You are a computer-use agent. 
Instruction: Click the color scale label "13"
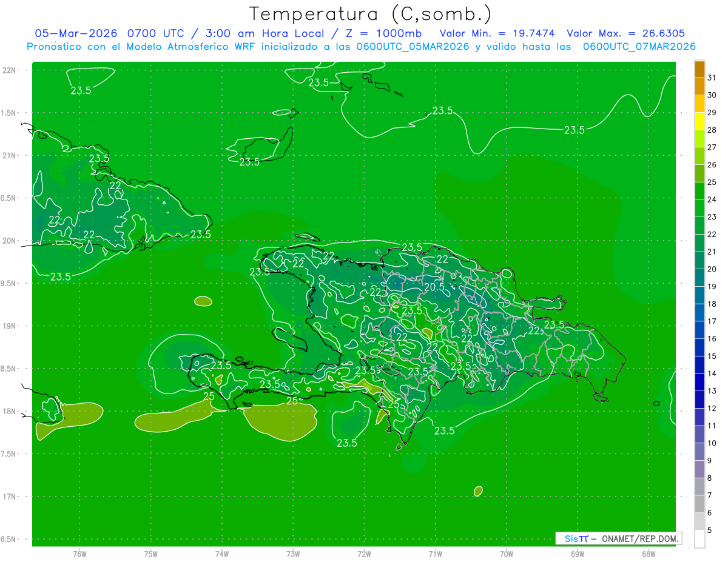[x=712, y=391]
